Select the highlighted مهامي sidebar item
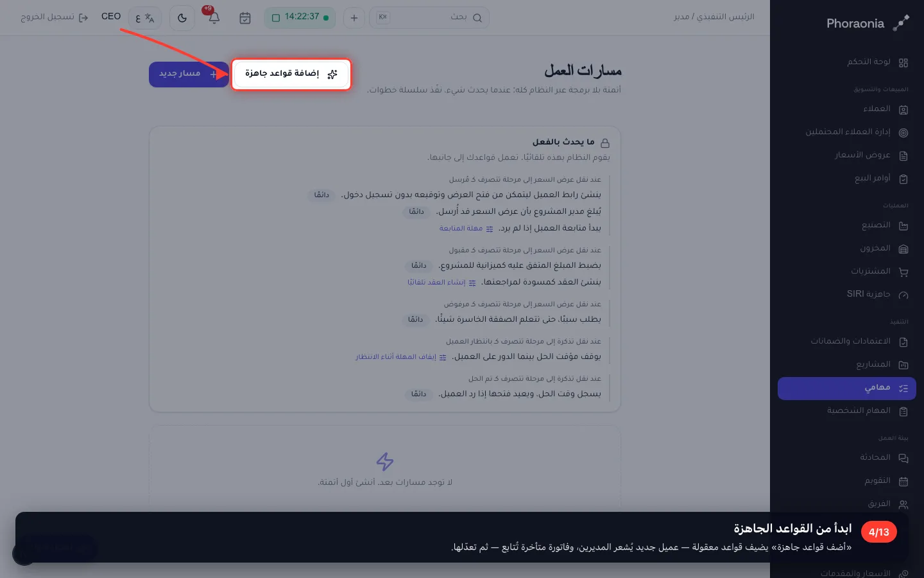The height and width of the screenshot is (578, 924). 847,388
